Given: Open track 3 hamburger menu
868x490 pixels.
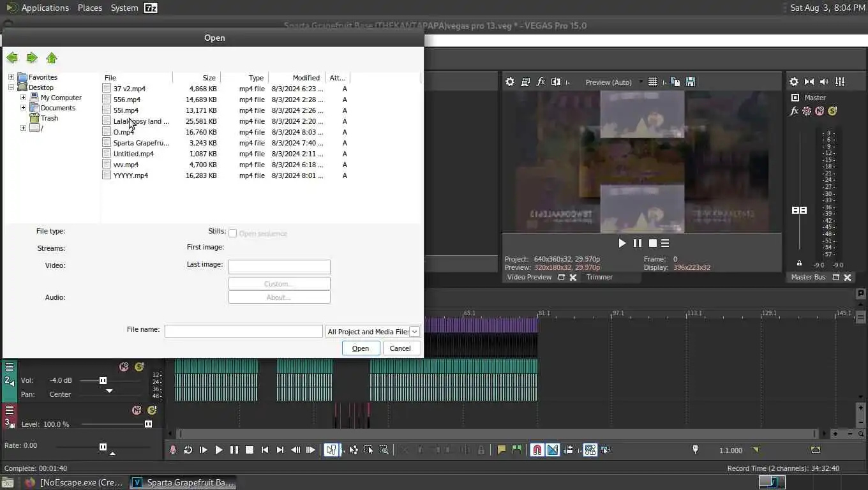Looking at the screenshot, I should (10, 410).
